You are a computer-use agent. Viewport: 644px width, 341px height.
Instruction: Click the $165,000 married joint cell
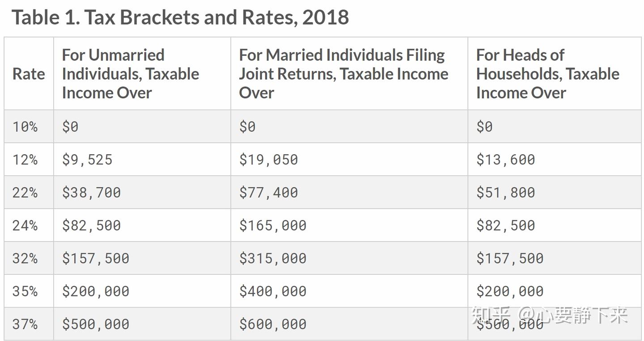tap(273, 225)
